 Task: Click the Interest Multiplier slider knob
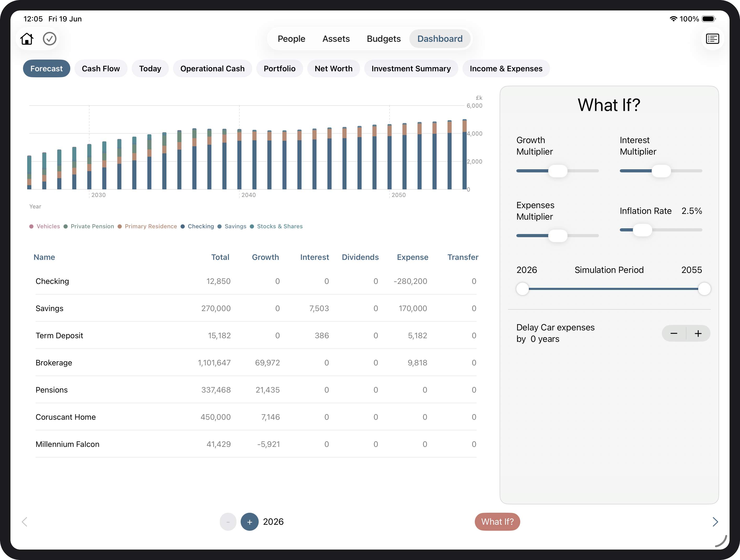point(661,171)
